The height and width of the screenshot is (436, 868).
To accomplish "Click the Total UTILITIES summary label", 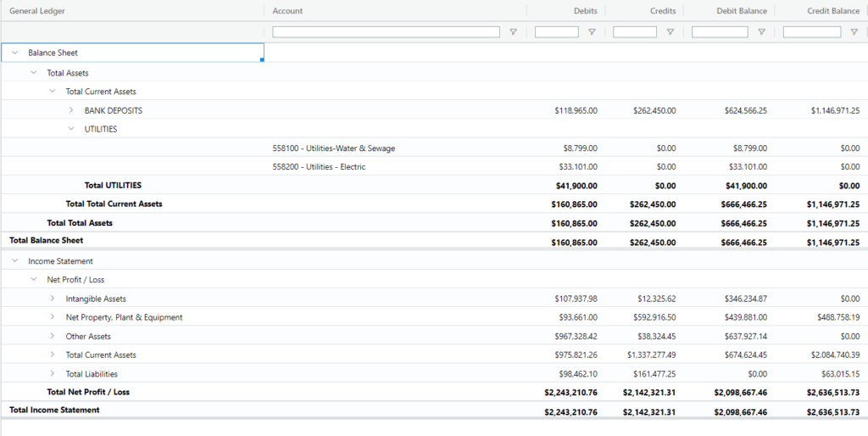I will [x=113, y=185].
